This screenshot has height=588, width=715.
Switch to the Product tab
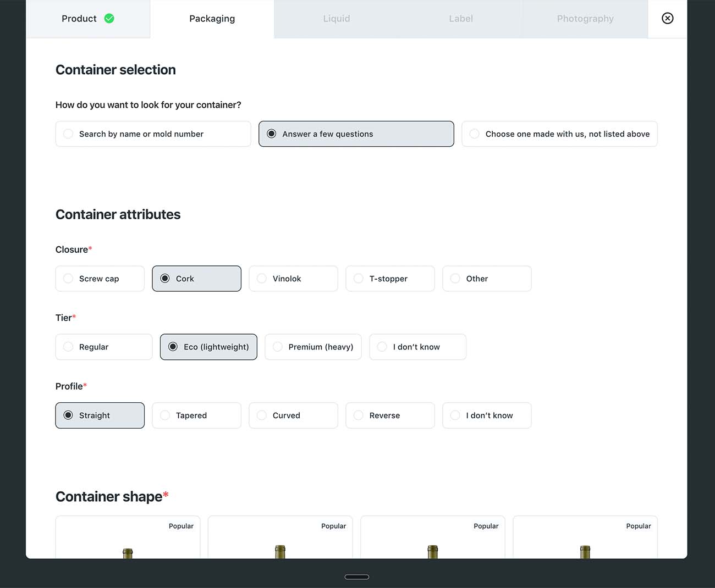88,19
